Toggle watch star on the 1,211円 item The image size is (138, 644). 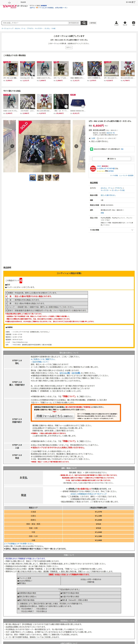click(32, 74)
